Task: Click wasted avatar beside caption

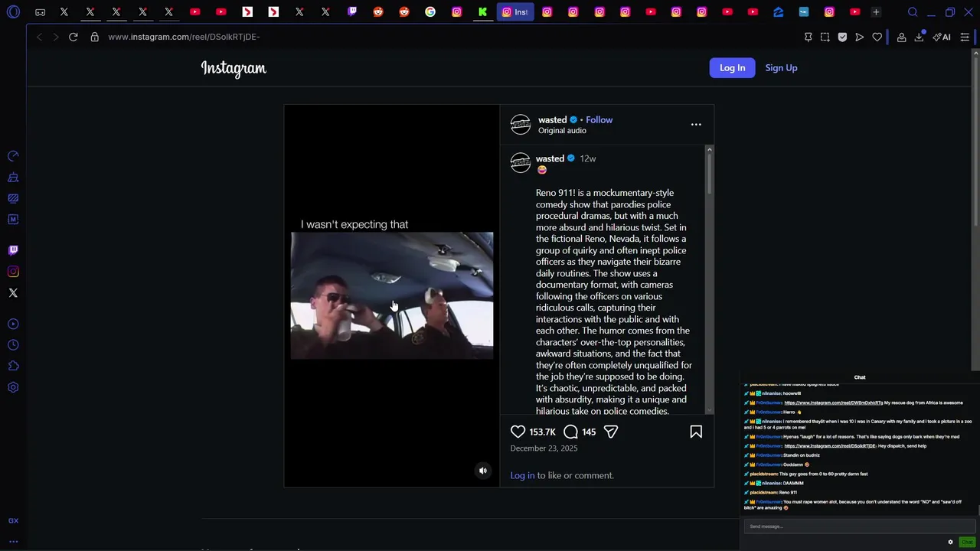Action: pos(521,162)
